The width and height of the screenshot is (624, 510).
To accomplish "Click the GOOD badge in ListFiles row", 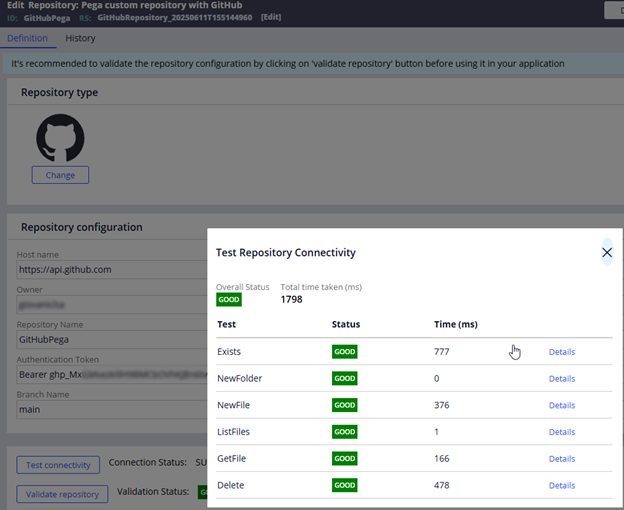I will pos(345,432).
